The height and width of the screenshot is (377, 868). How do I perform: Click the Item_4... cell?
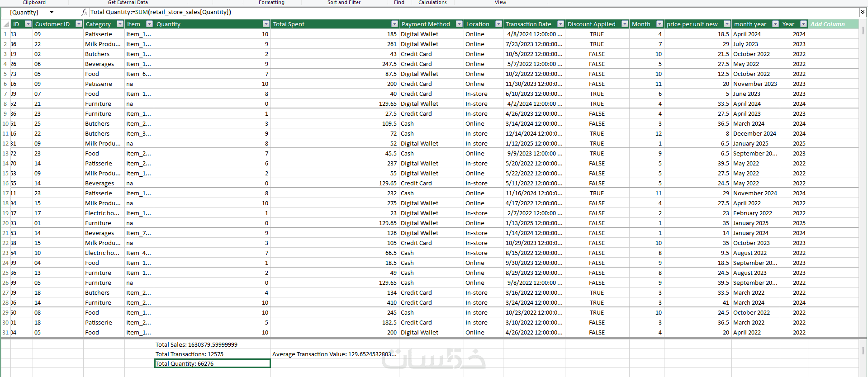pyautogui.click(x=139, y=253)
